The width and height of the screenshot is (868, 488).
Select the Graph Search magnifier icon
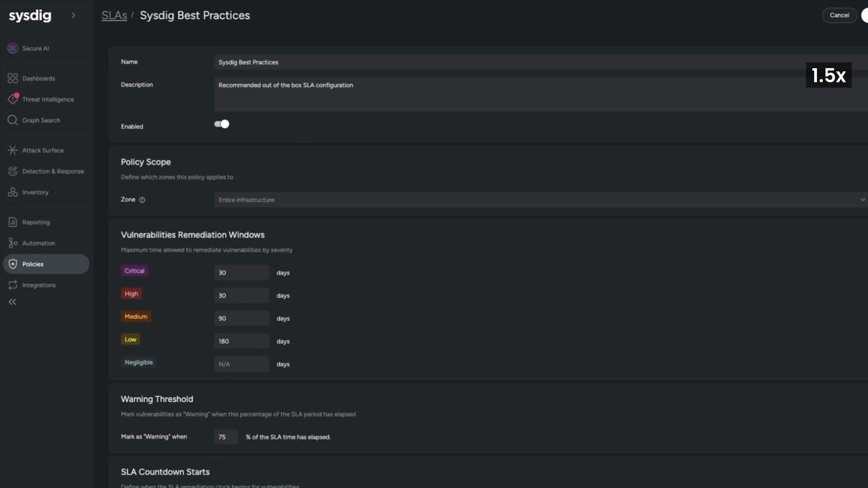point(13,120)
